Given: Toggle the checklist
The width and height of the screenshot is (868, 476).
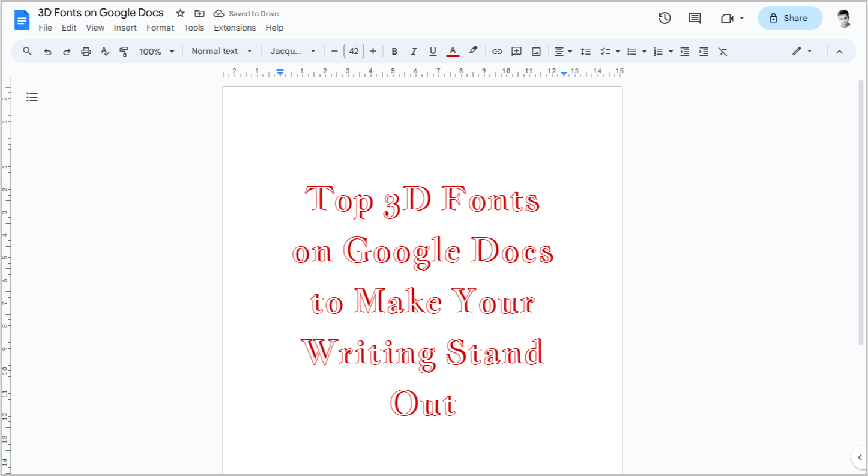Looking at the screenshot, I should click(x=606, y=52).
